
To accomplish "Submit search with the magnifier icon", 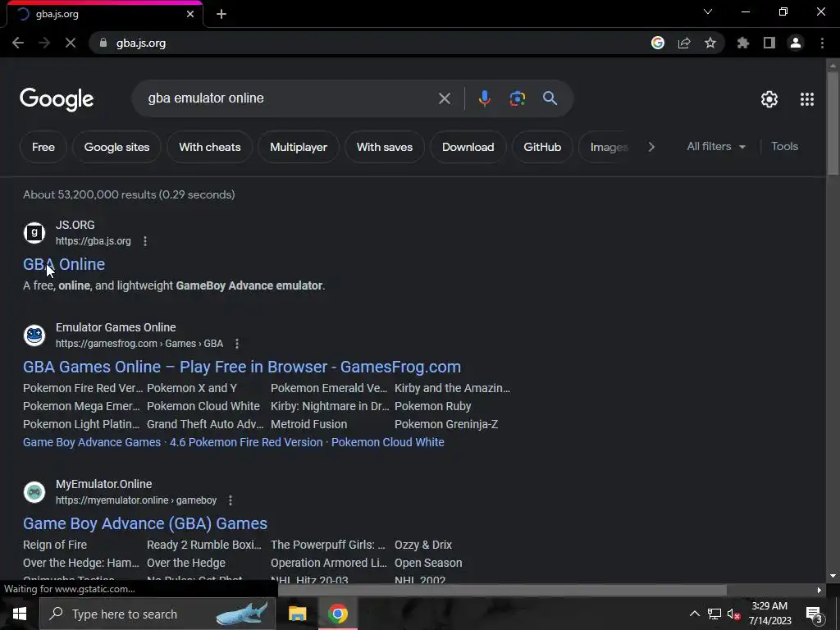I will (550, 98).
